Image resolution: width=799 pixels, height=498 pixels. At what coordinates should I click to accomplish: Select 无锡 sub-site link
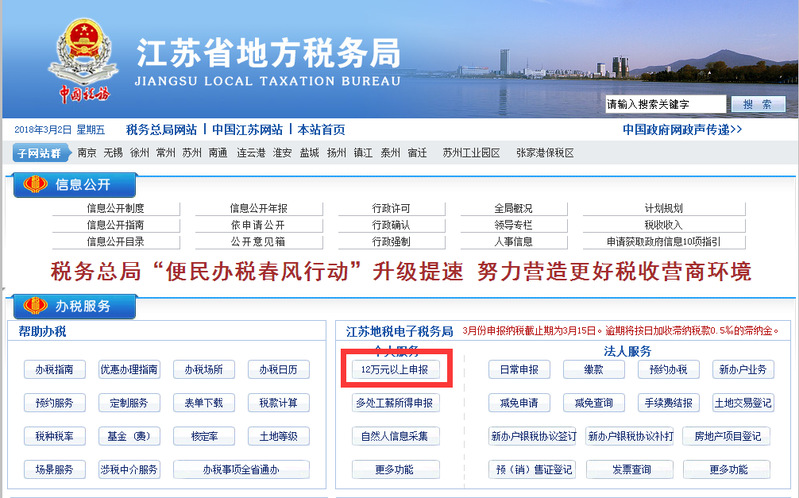point(113,153)
